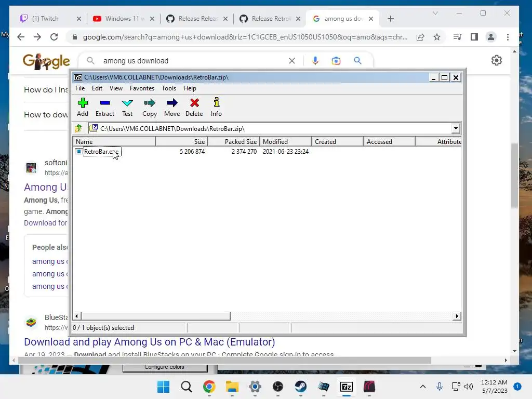Image resolution: width=532 pixels, height=399 pixels.
Task: Sort by the Size column header
Action: point(181,141)
